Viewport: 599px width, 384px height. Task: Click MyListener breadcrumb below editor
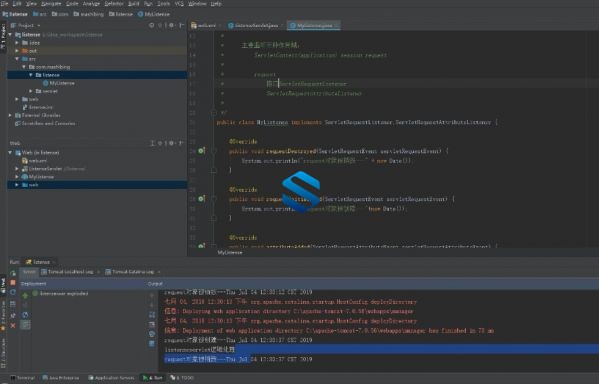point(230,253)
